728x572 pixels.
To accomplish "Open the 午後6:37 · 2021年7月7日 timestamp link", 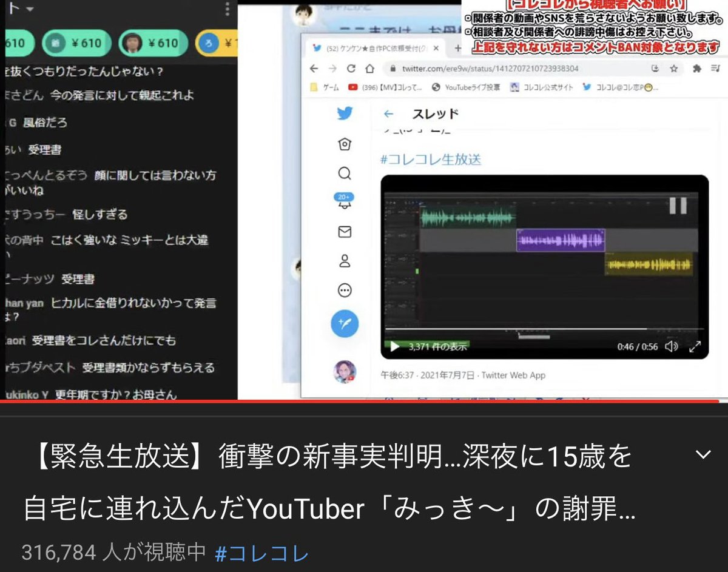I will coord(428,375).
